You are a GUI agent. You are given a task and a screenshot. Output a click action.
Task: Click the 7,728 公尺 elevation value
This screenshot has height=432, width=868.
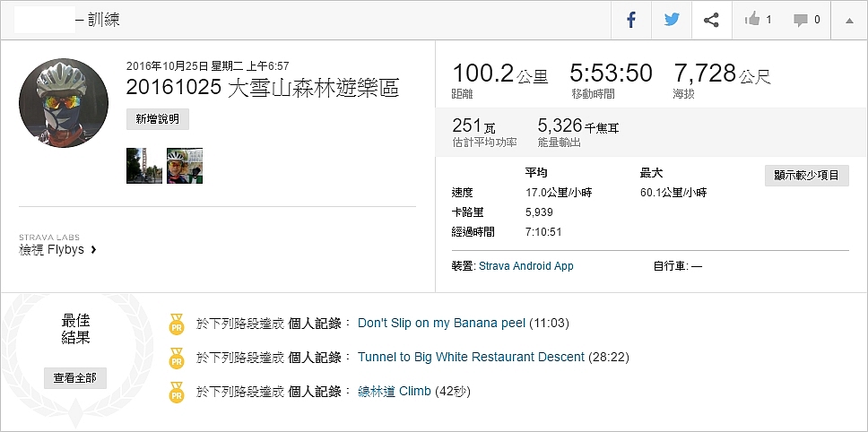(x=723, y=73)
